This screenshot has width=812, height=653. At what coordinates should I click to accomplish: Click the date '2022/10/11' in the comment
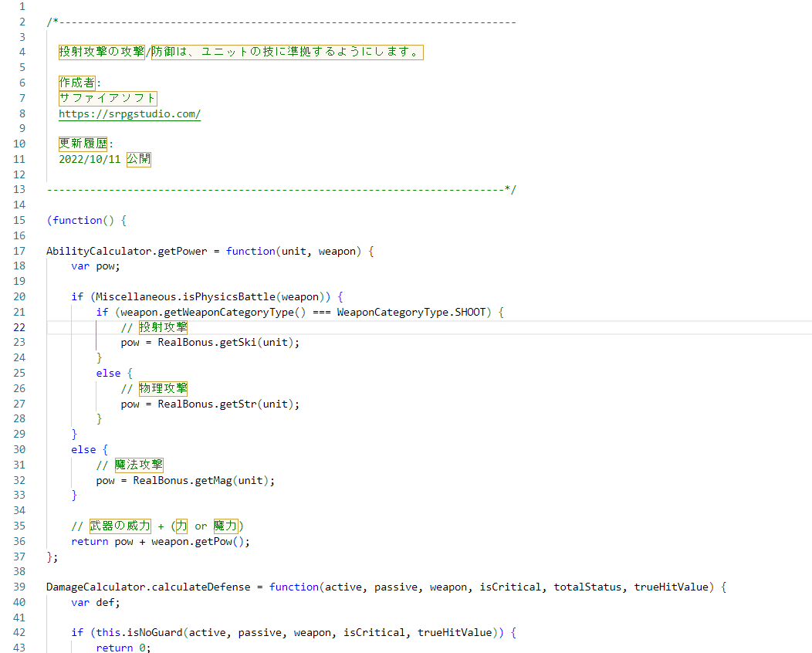90,159
